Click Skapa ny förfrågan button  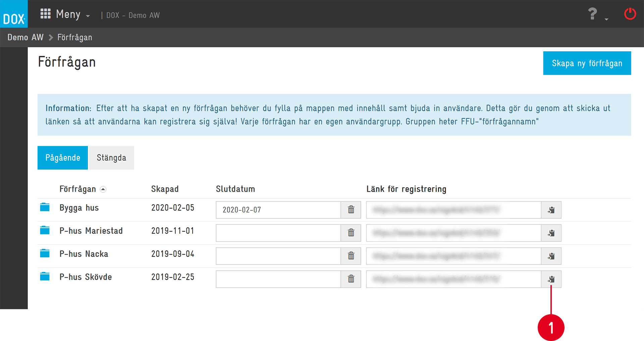pos(587,63)
